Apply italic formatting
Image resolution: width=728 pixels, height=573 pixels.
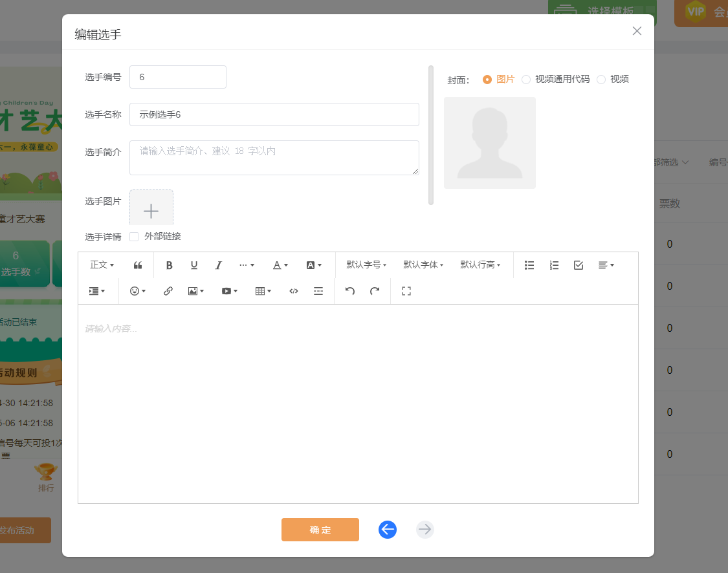tap(219, 265)
